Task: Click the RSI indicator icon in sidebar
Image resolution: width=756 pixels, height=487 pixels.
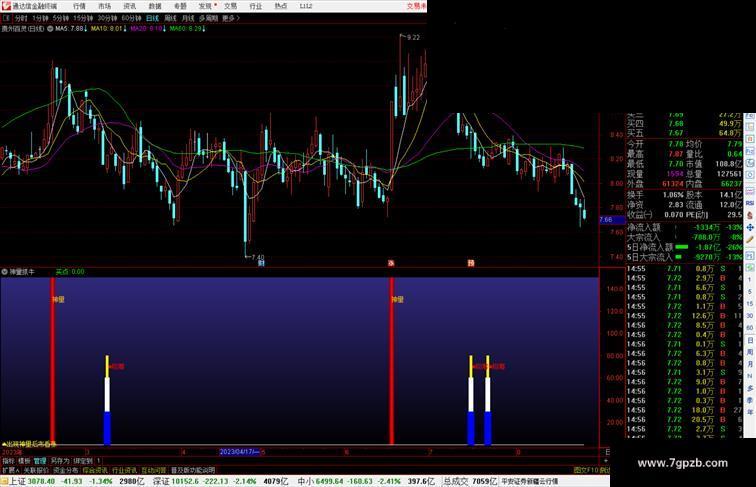Action: (x=750, y=203)
